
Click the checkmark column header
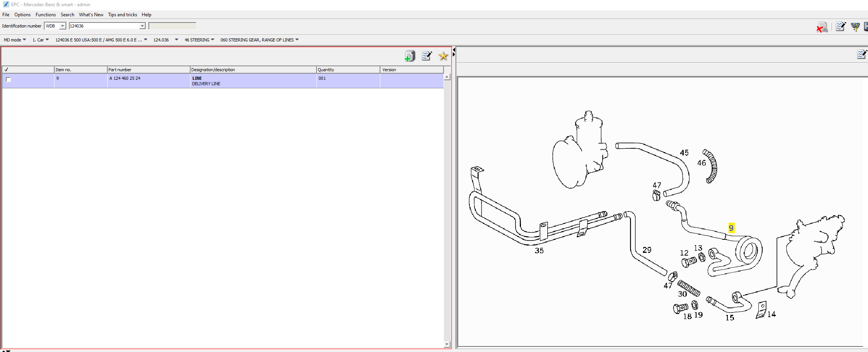pos(28,70)
